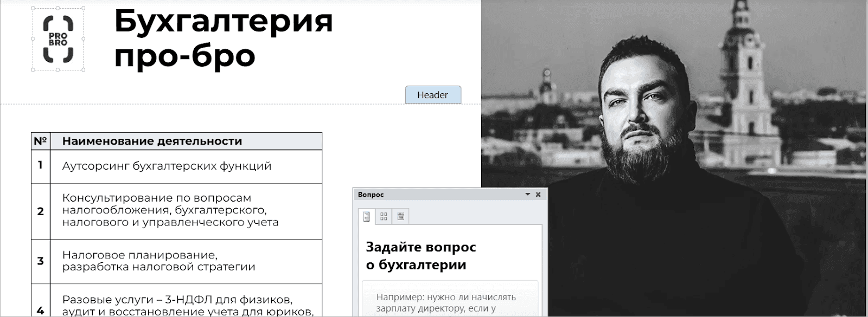Open the headings tab in Вопрос pane

[367, 217]
